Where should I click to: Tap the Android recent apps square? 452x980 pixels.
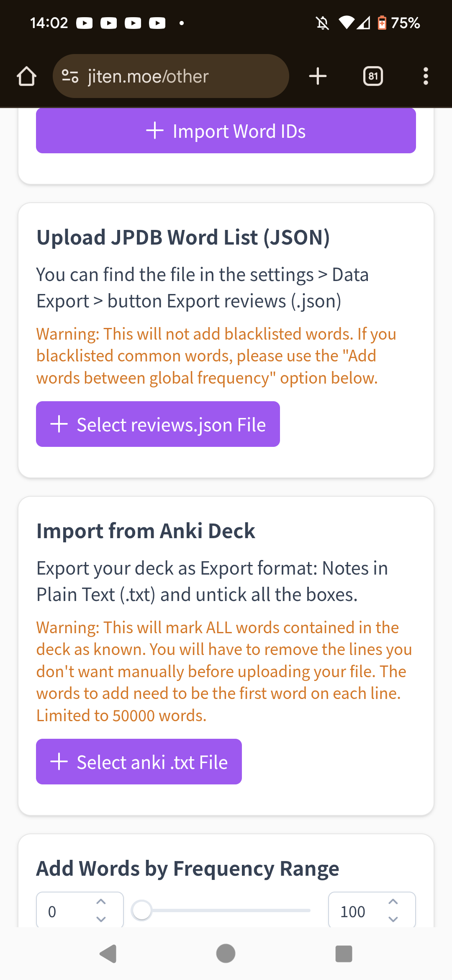click(x=344, y=954)
